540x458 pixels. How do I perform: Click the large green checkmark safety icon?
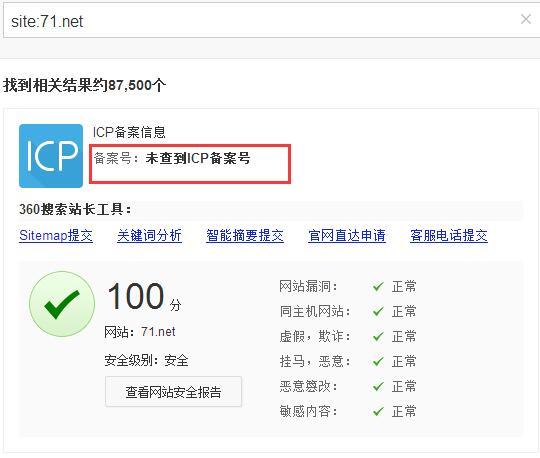pyautogui.click(x=62, y=304)
